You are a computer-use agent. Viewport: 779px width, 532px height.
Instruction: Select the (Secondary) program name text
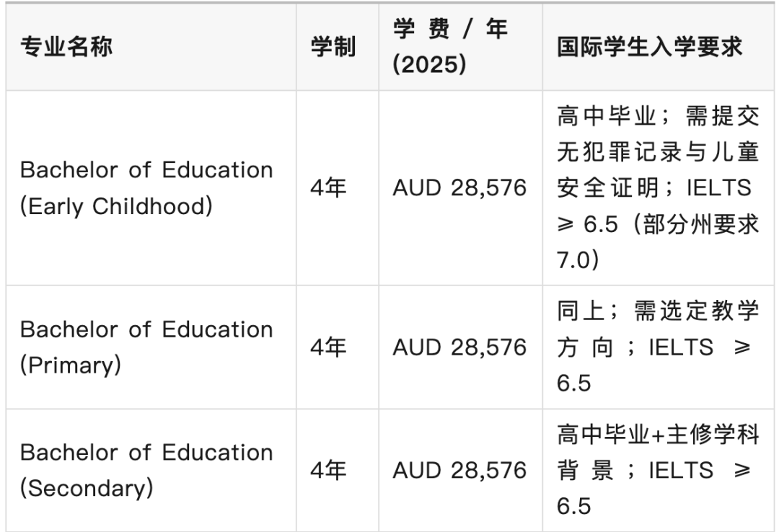[87, 488]
